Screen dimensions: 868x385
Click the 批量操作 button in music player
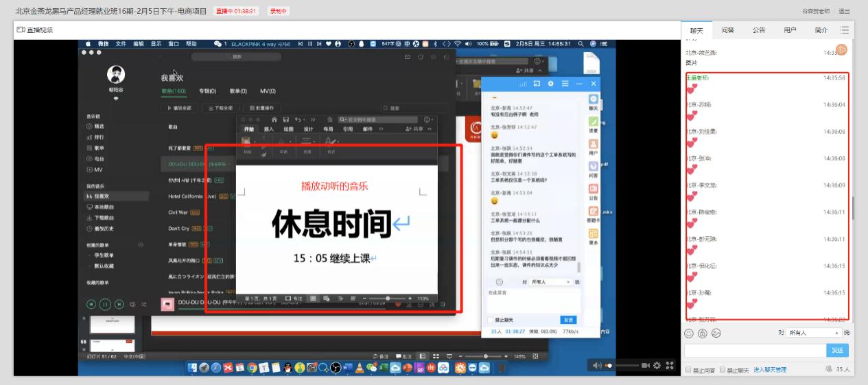[261, 108]
